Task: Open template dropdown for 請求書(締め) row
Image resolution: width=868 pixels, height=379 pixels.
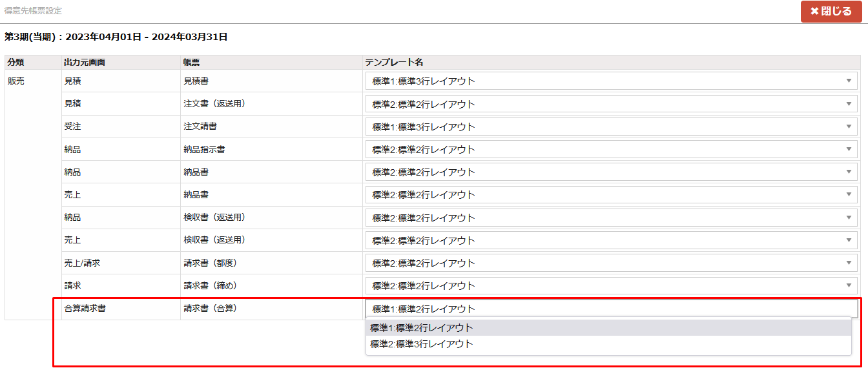Action: [611, 285]
